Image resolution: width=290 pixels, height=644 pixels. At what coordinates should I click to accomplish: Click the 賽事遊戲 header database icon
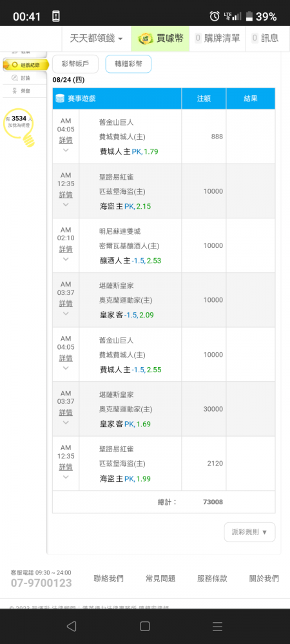59,99
